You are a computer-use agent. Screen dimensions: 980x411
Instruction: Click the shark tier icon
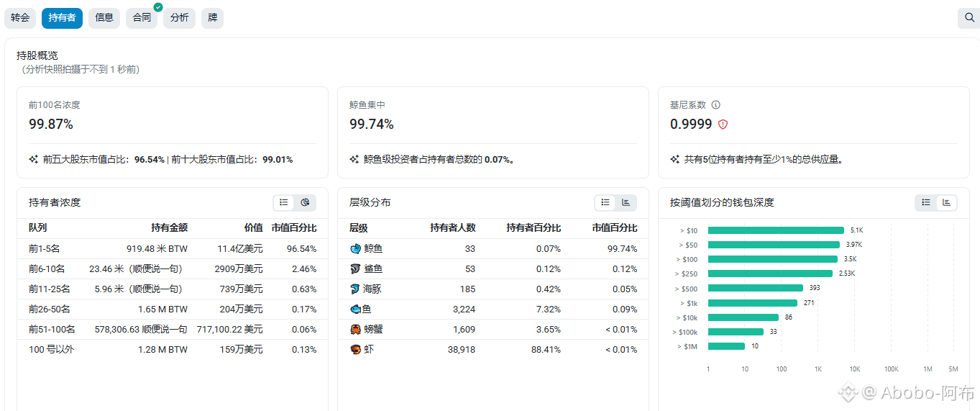[355, 268]
